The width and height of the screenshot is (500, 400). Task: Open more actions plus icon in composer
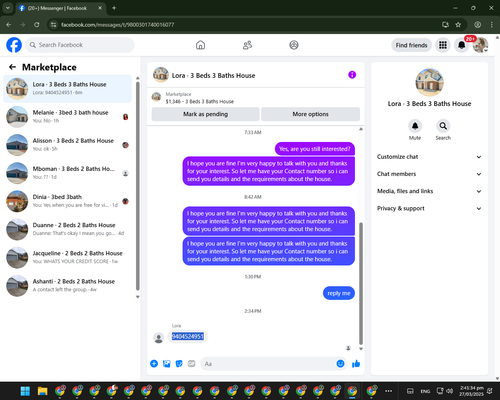(154, 364)
